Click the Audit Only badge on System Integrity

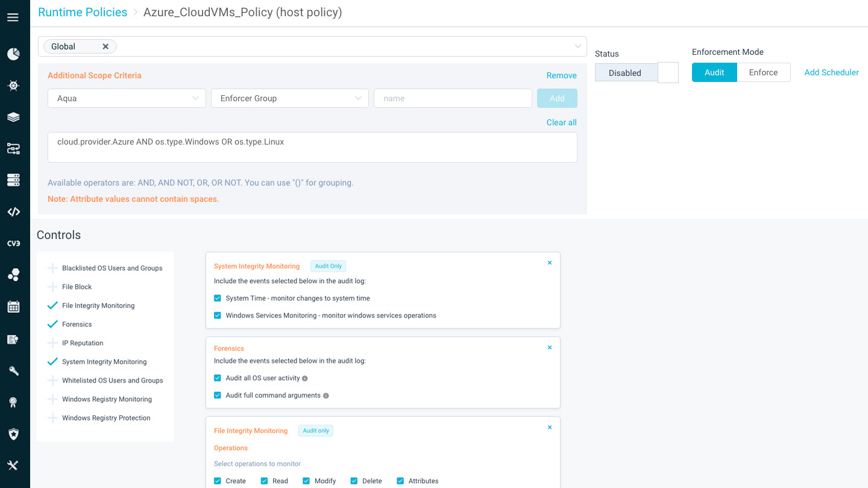(x=329, y=266)
